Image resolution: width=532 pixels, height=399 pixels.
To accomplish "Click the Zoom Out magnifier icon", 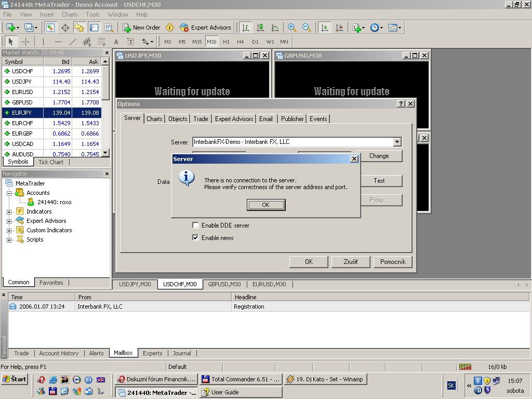I will tap(307, 28).
